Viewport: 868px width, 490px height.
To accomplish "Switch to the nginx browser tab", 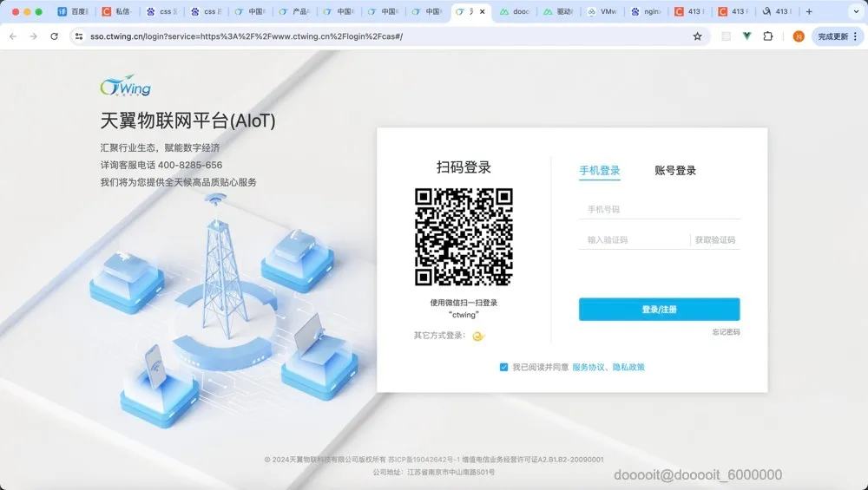I will (x=646, y=11).
